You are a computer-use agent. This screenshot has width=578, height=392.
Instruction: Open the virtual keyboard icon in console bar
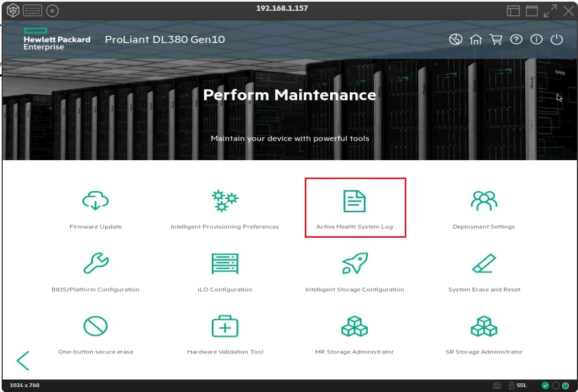pyautogui.click(x=33, y=11)
